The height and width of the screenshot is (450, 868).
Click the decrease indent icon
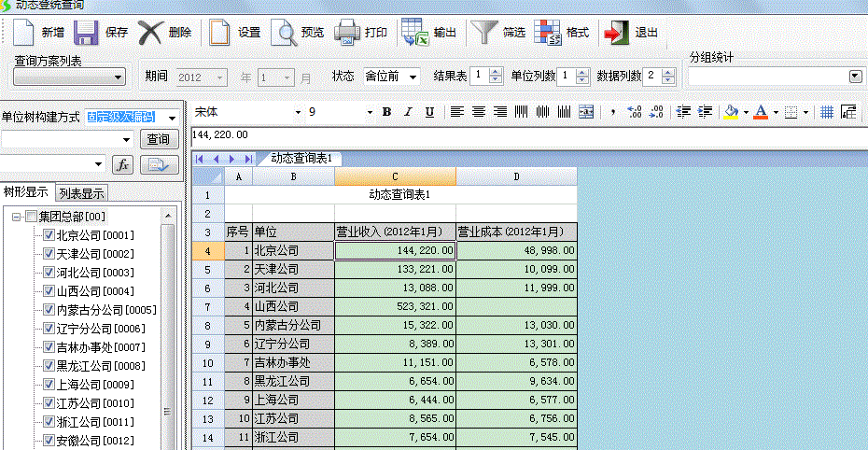point(683,112)
